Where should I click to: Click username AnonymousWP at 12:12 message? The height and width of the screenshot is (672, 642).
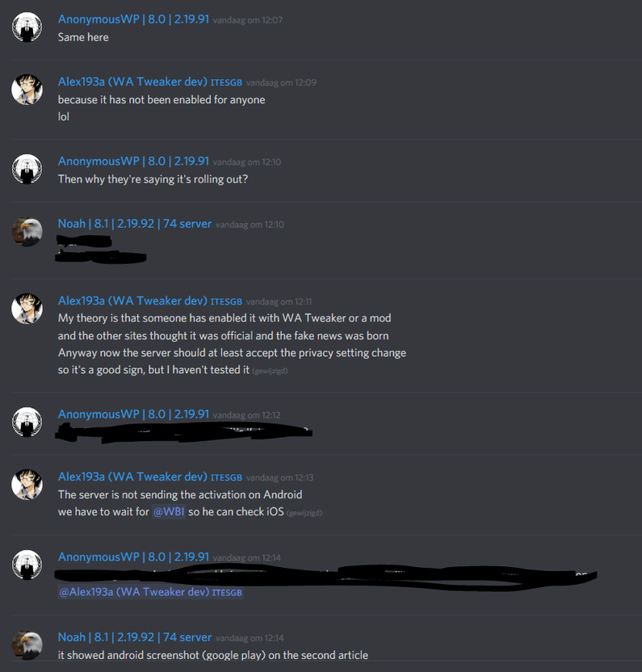[x=133, y=414]
